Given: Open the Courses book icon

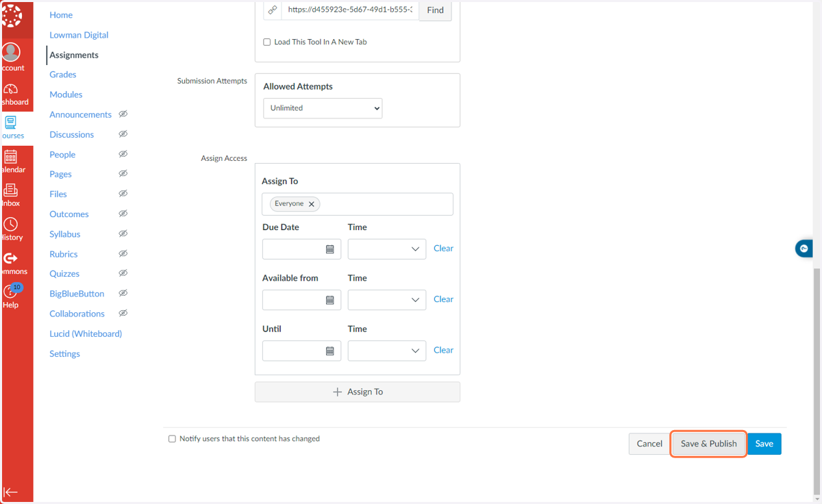Looking at the screenshot, I should point(11,123).
